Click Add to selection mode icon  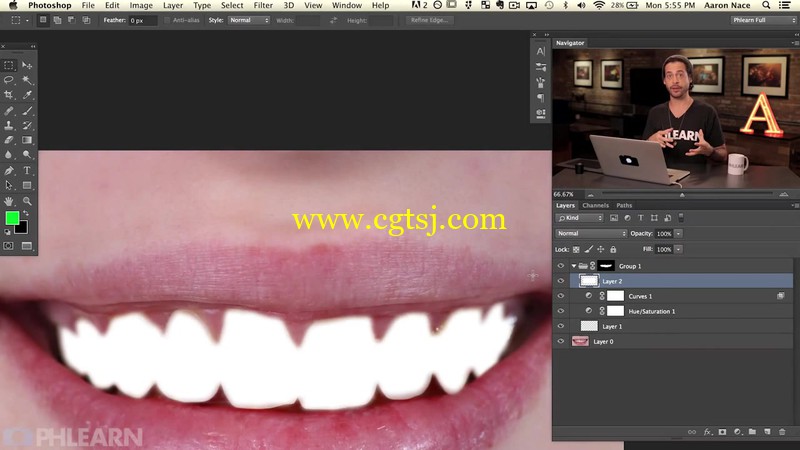57,20
